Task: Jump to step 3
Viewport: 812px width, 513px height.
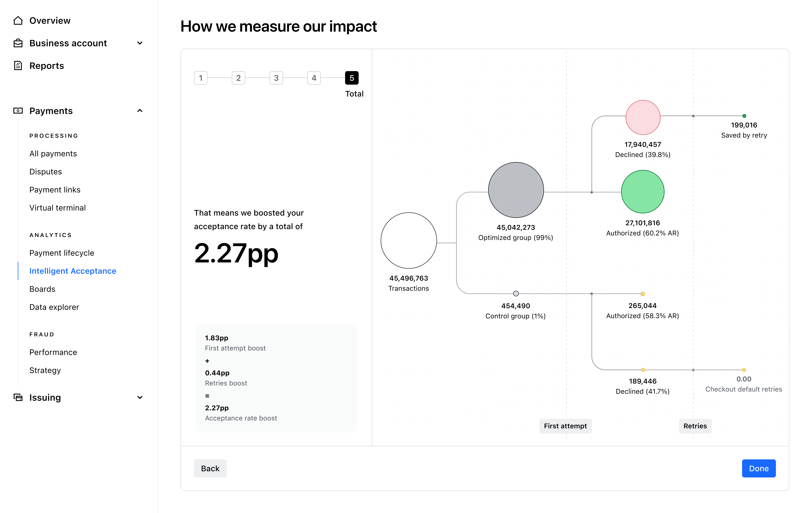Action: pos(276,78)
